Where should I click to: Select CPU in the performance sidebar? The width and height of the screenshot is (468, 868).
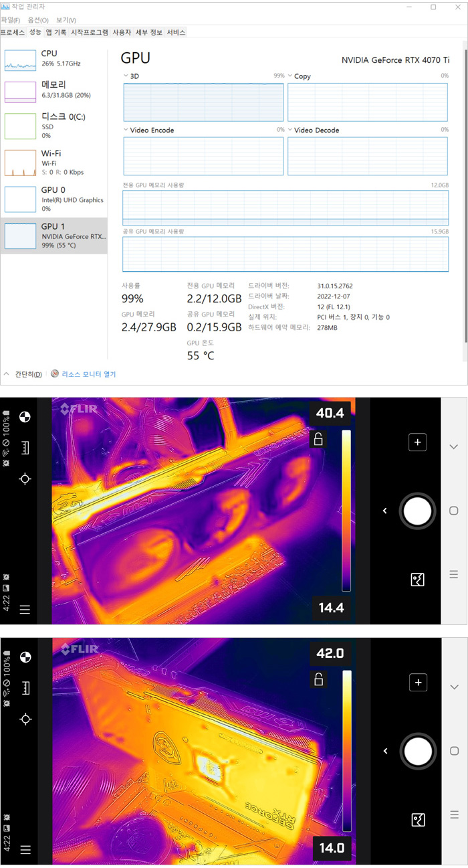point(54,59)
